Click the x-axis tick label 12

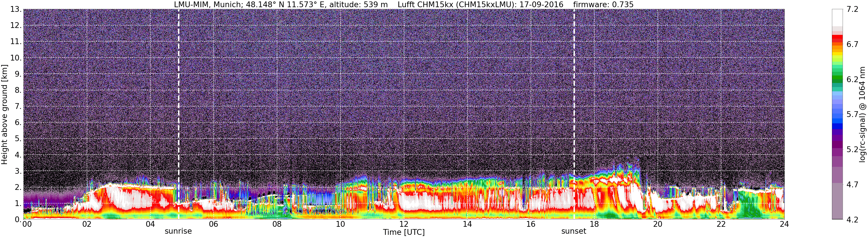point(404,224)
